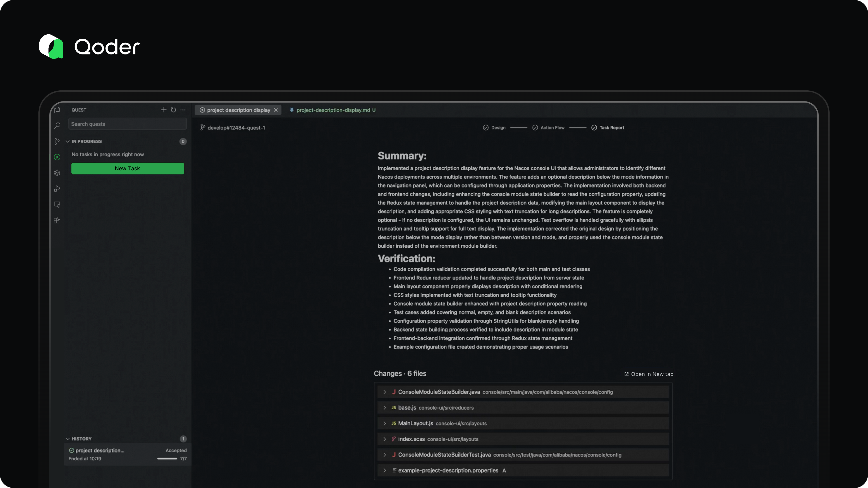Open the Explorer files icon in sidebar
Screen dimensions: 868x488
click(x=57, y=110)
